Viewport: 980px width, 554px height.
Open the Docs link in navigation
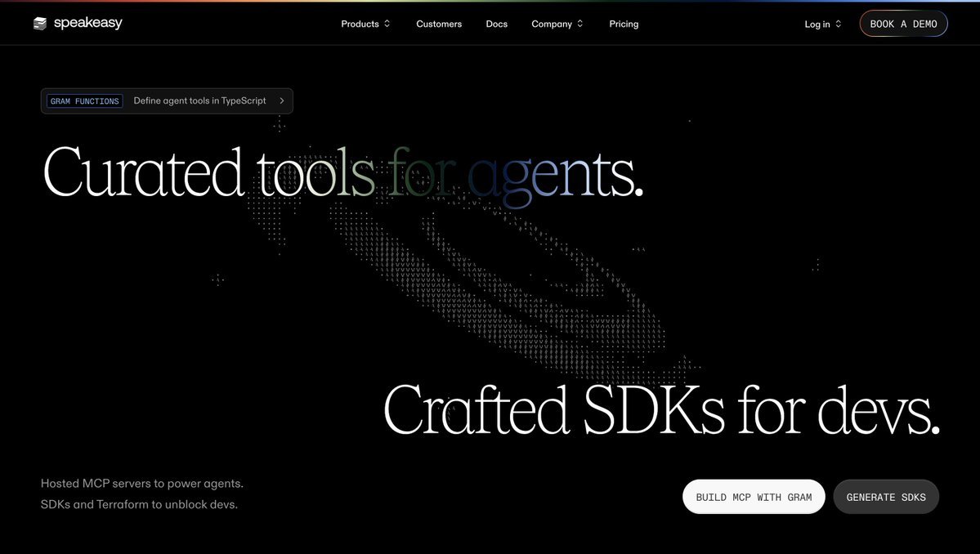coord(496,24)
